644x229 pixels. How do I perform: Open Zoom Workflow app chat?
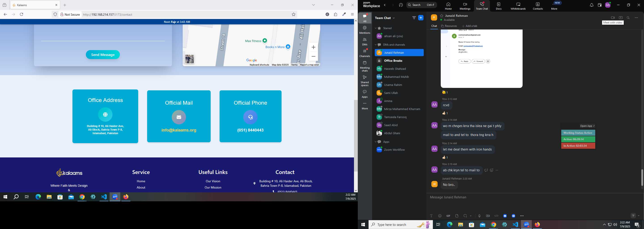[399, 150]
